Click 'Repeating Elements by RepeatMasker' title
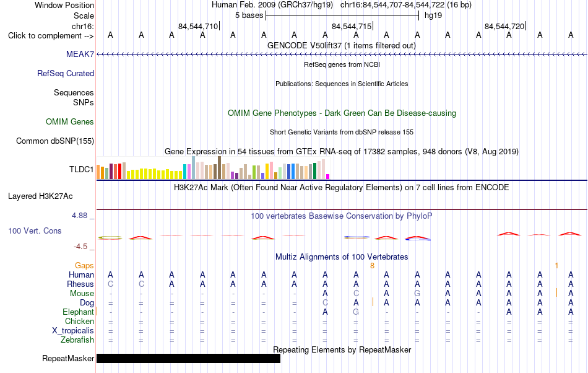The image size is (588, 373). [342, 349]
